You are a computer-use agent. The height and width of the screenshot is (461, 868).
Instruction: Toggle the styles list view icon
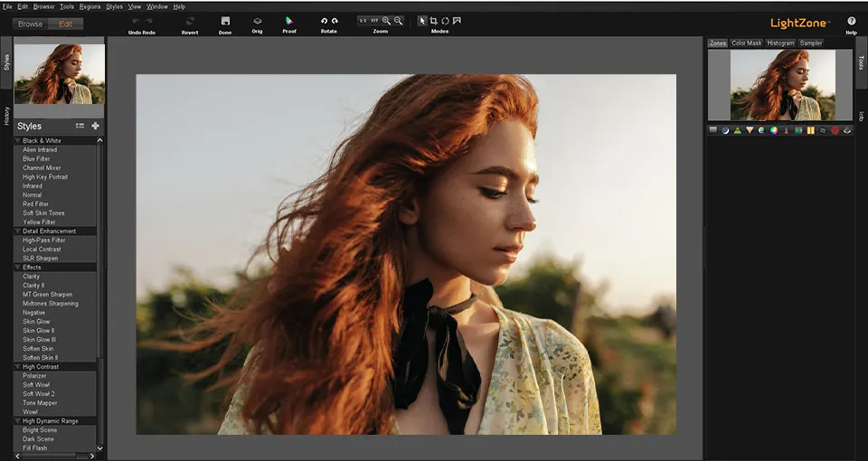tap(80, 127)
